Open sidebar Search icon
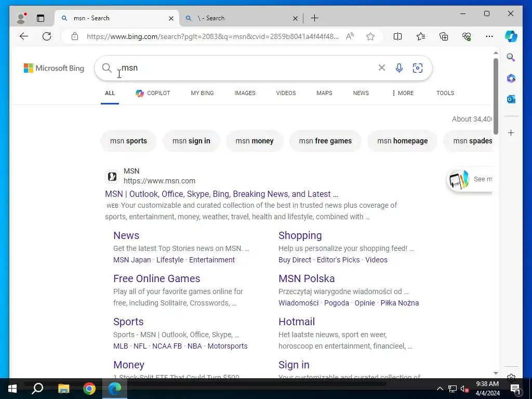The width and height of the screenshot is (532, 399). pyautogui.click(x=511, y=57)
